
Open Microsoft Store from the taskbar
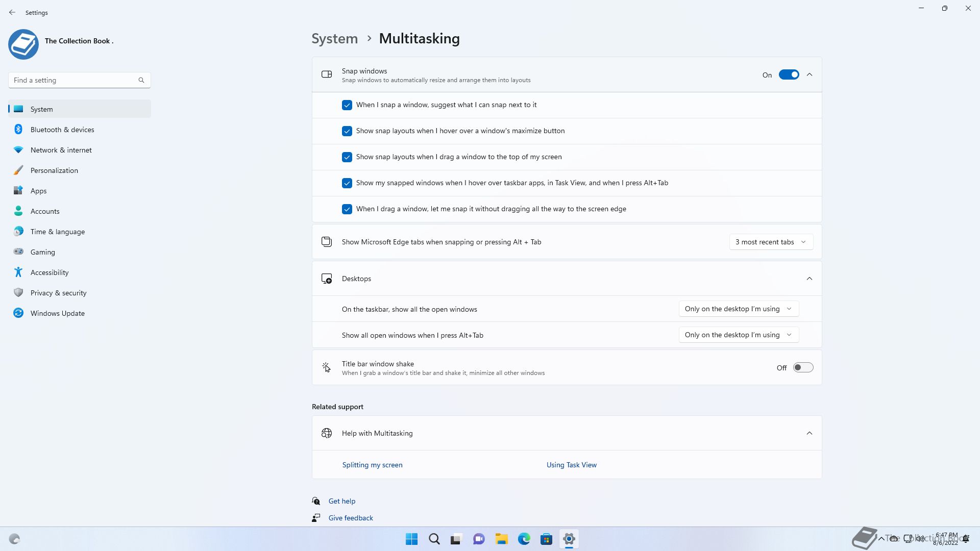point(546,539)
